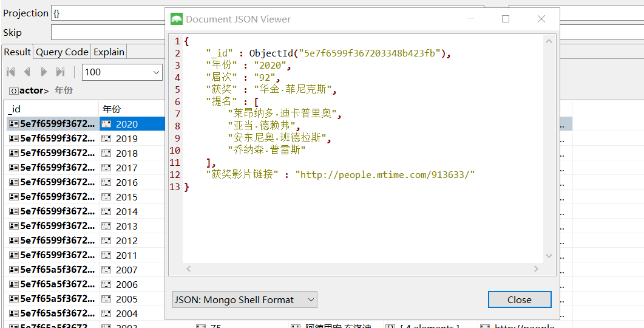Open the page size 100 combo box
This screenshot has height=328, width=644.
122,72
